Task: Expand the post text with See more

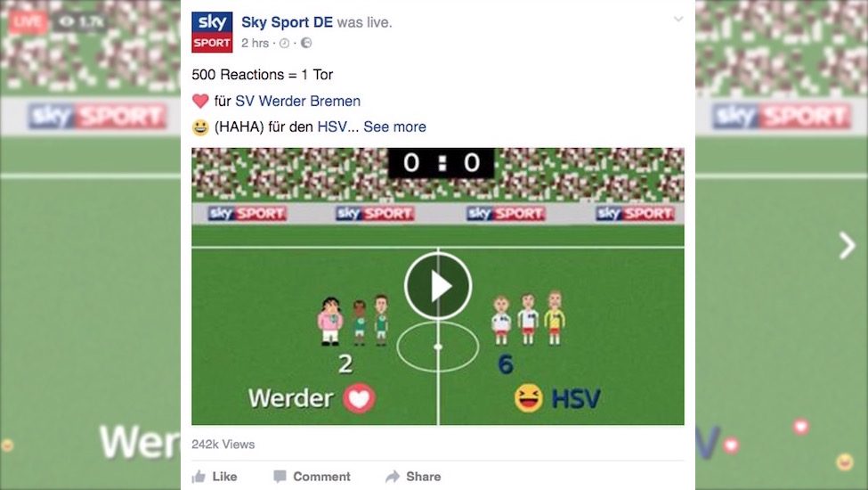Action: click(394, 127)
